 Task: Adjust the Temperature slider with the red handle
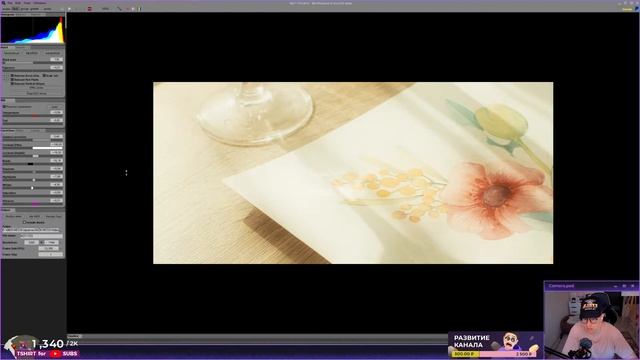click(x=34, y=116)
